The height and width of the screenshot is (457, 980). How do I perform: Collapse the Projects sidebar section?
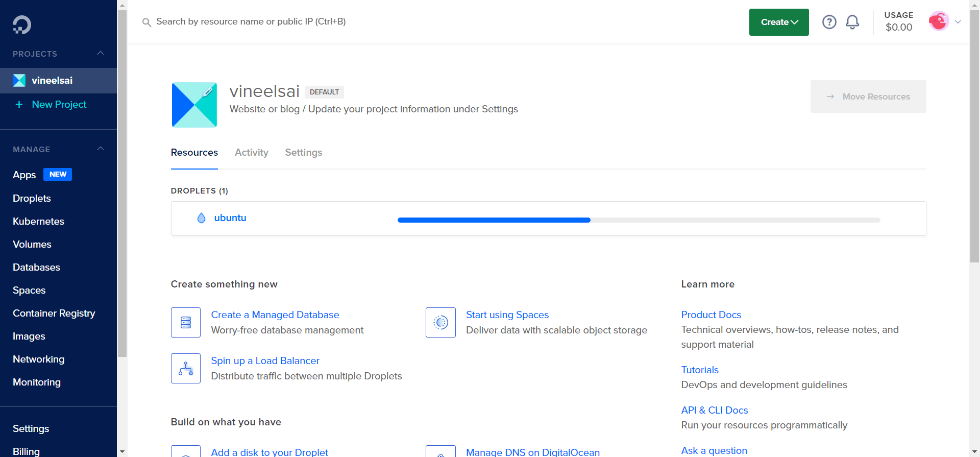(101, 54)
